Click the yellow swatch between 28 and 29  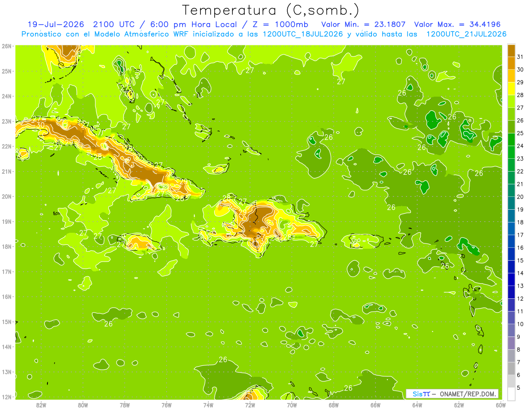tap(511, 89)
